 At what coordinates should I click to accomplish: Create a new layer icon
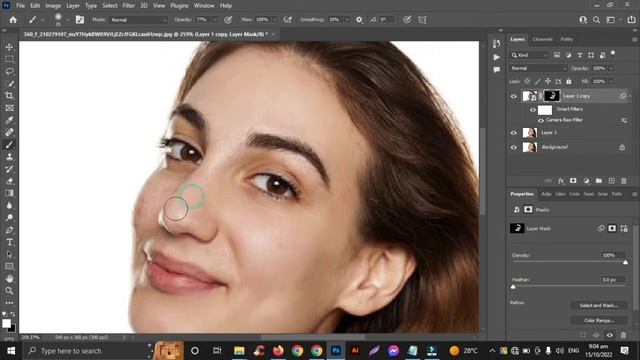pos(611,181)
